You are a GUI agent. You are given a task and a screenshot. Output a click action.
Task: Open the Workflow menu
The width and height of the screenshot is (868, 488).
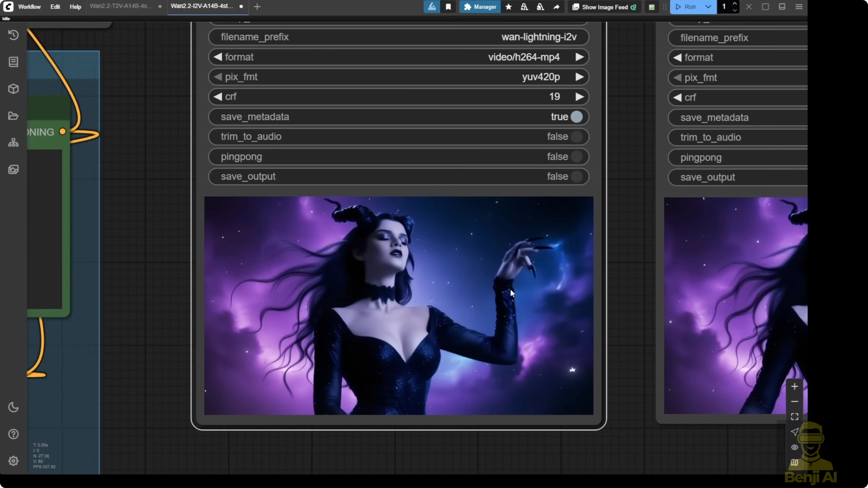[29, 7]
